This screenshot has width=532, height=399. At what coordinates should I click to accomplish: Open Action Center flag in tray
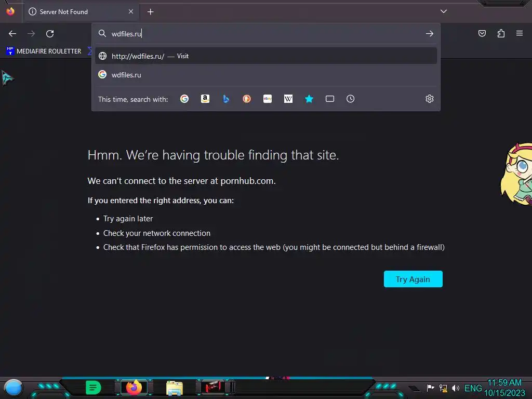point(430,388)
